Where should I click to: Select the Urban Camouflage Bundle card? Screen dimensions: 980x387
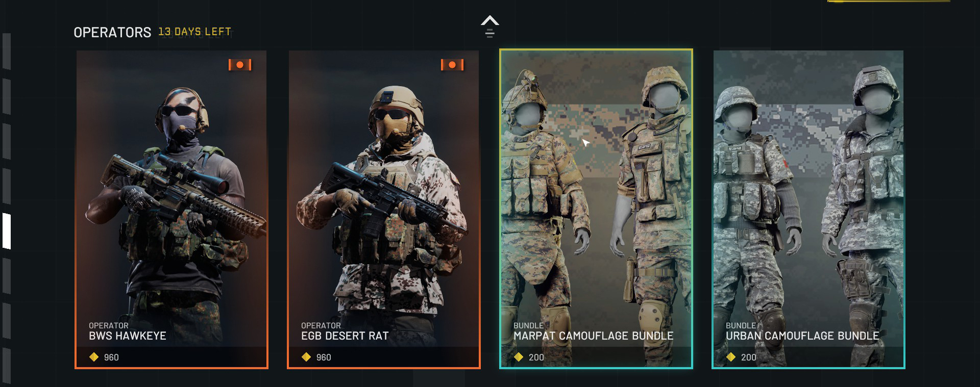[x=808, y=209]
